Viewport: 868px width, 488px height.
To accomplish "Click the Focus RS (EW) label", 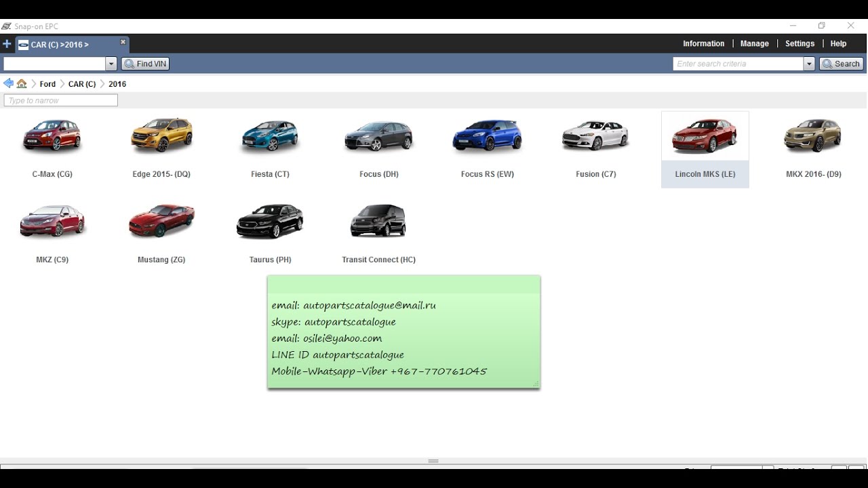I will (487, 174).
